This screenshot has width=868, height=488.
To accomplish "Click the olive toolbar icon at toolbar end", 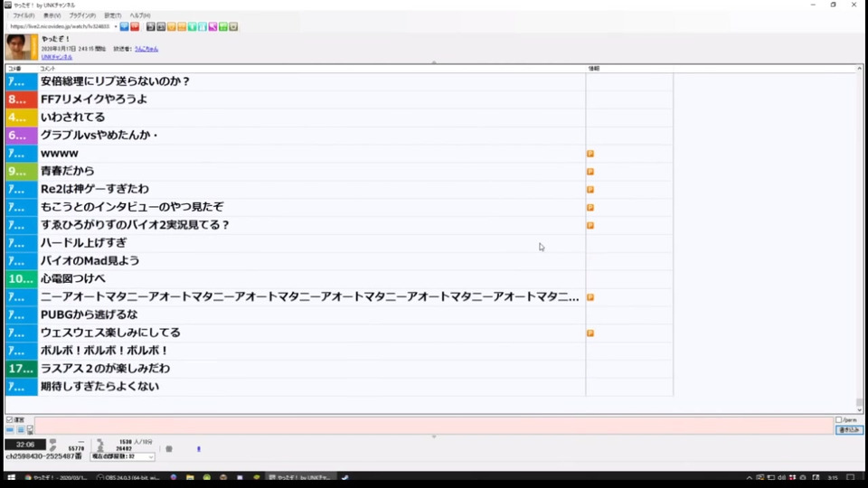I will coord(233,26).
